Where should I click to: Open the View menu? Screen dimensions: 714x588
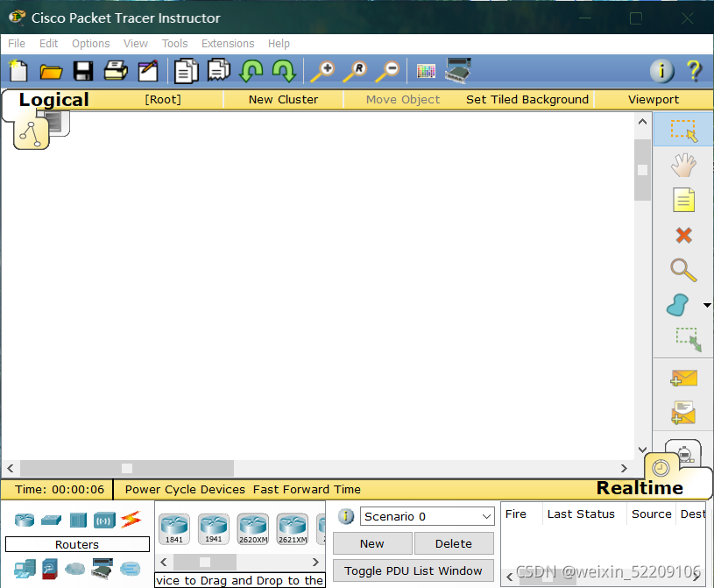coord(136,43)
